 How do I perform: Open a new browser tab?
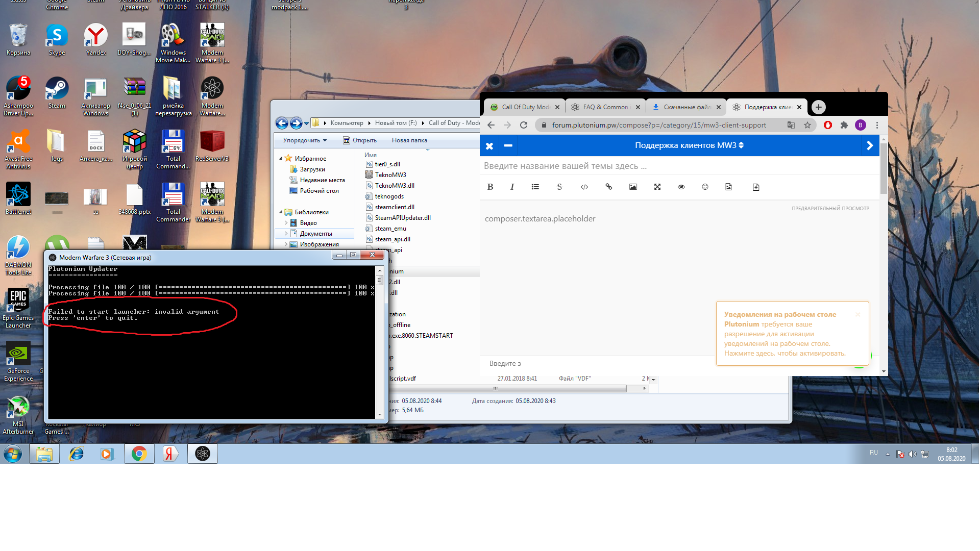click(x=819, y=107)
